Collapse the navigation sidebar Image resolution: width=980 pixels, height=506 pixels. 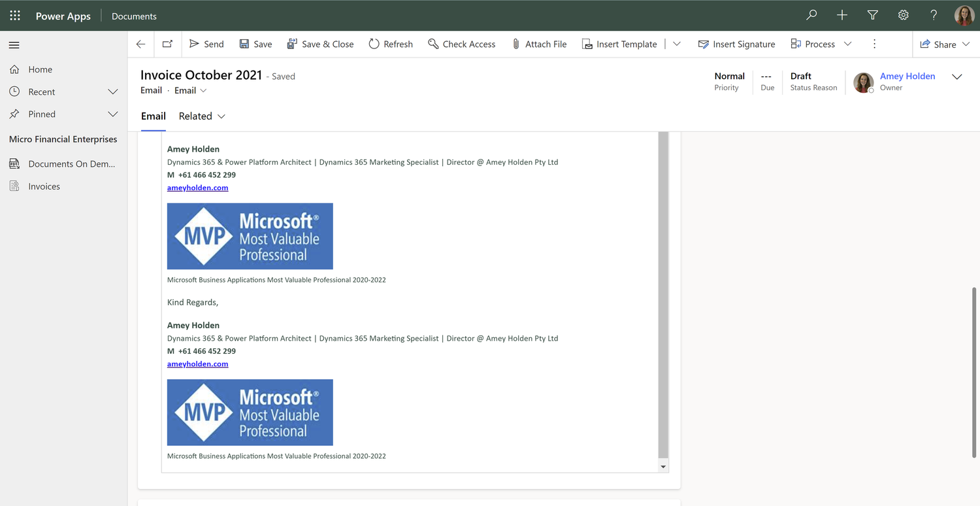tap(14, 44)
